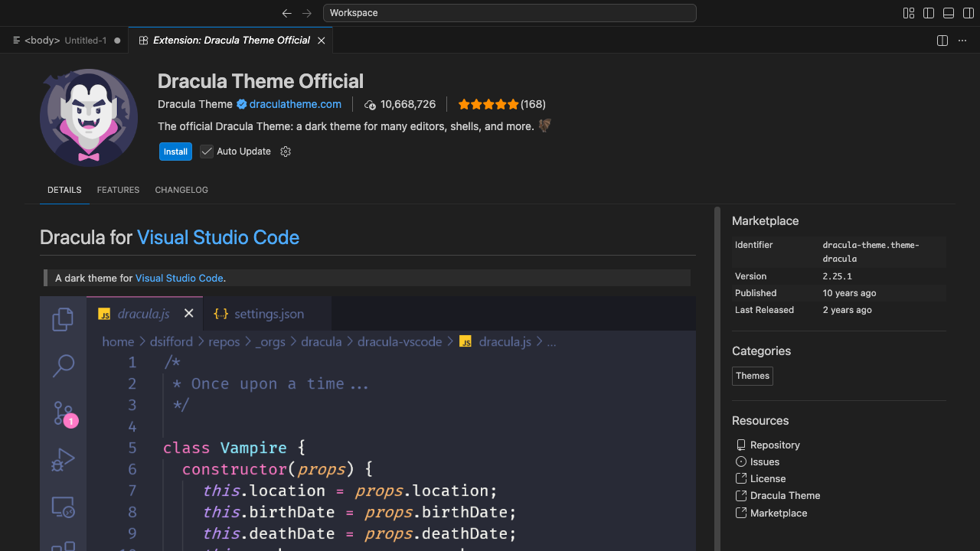Open the Marketplace resource link

tap(779, 513)
